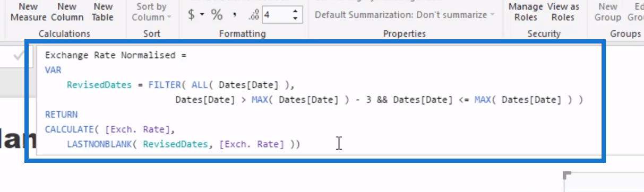644x192 pixels.
Task: Select the dollar currency format icon
Action: pyautogui.click(x=191, y=15)
